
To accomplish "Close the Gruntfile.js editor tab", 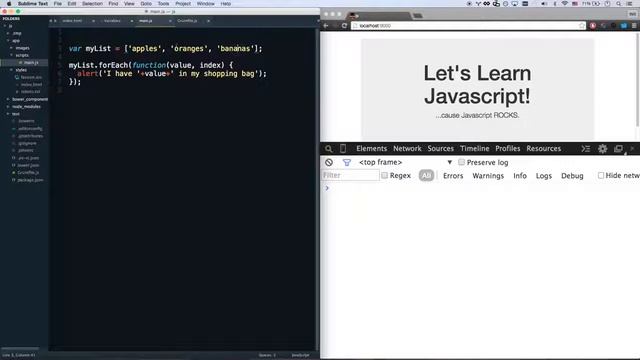I will point(208,21).
